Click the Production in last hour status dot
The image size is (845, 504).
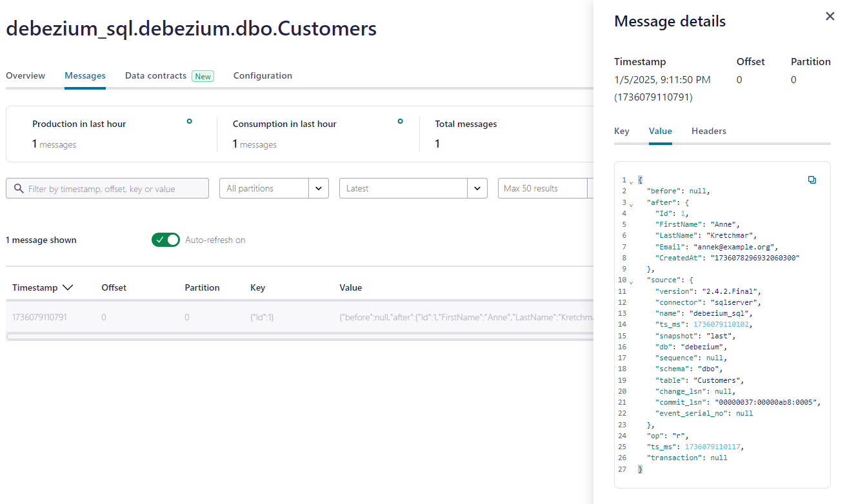tap(189, 121)
